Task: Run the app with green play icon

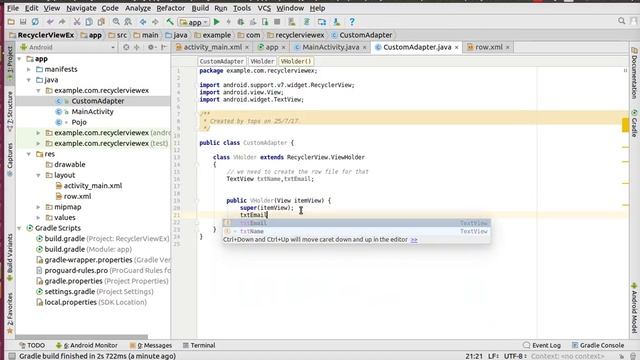Action: pyautogui.click(x=217, y=22)
